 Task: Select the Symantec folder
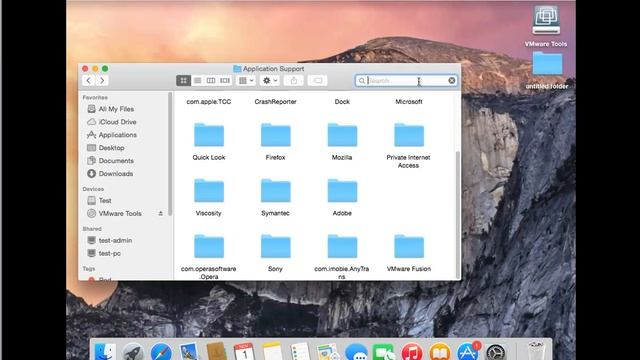coord(276,197)
